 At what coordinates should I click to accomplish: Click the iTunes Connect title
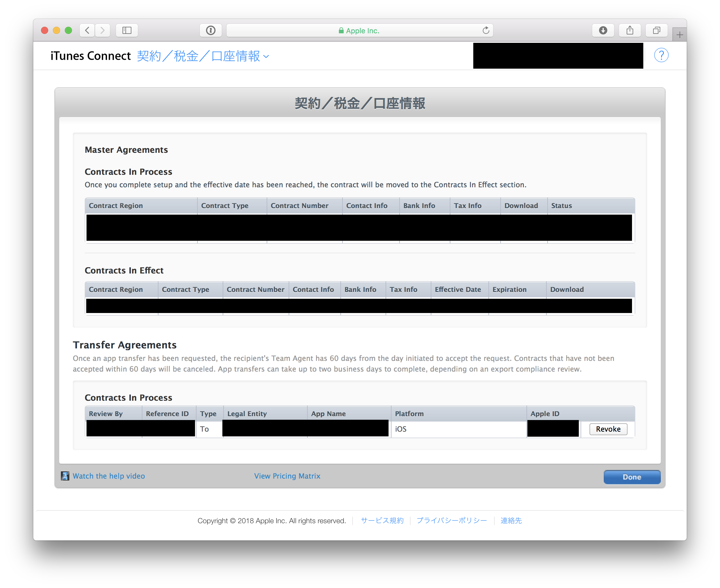click(90, 56)
